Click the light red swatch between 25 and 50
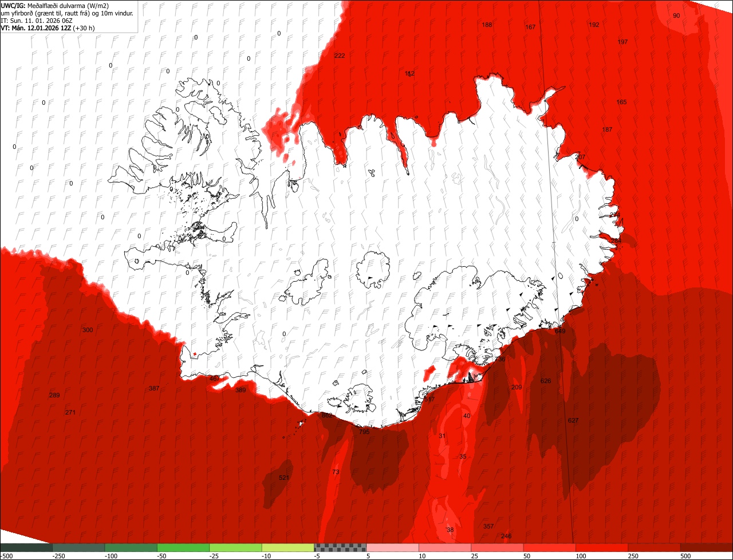Image resolution: width=733 pixels, height=560 pixels. 498,547
